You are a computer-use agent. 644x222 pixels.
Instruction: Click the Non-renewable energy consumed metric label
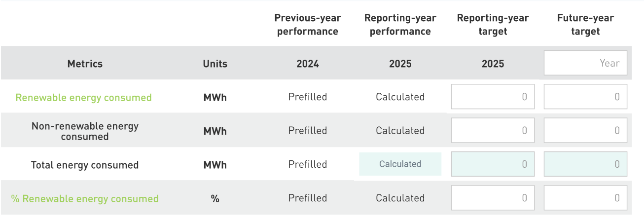point(85,131)
